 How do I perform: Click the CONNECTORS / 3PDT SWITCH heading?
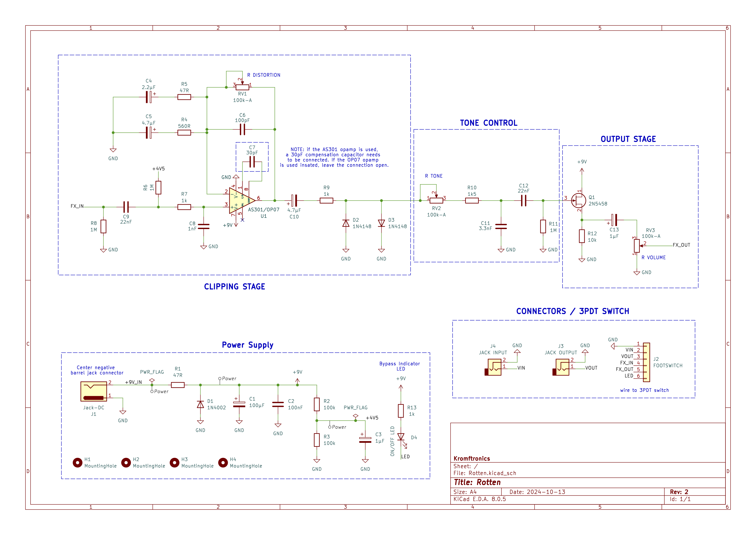point(572,311)
